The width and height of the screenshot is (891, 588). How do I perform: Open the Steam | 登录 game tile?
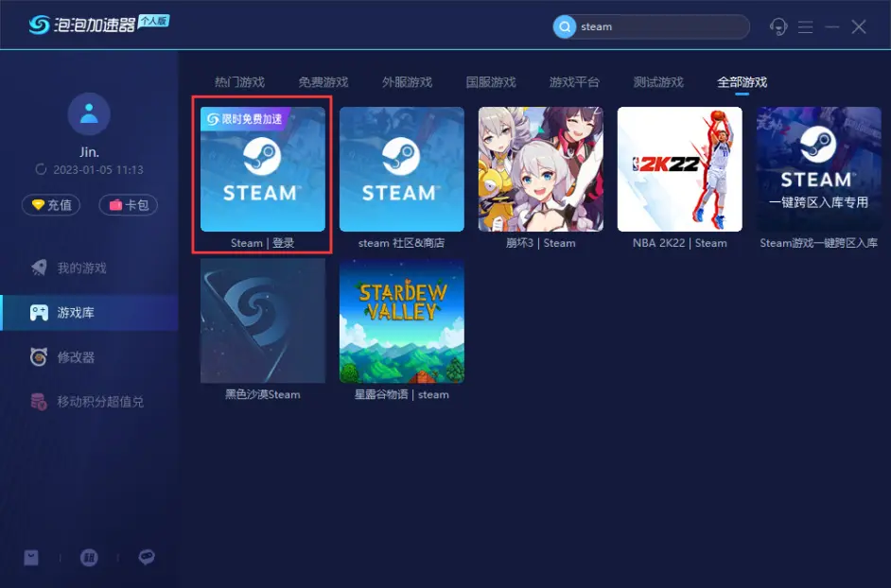tap(263, 169)
